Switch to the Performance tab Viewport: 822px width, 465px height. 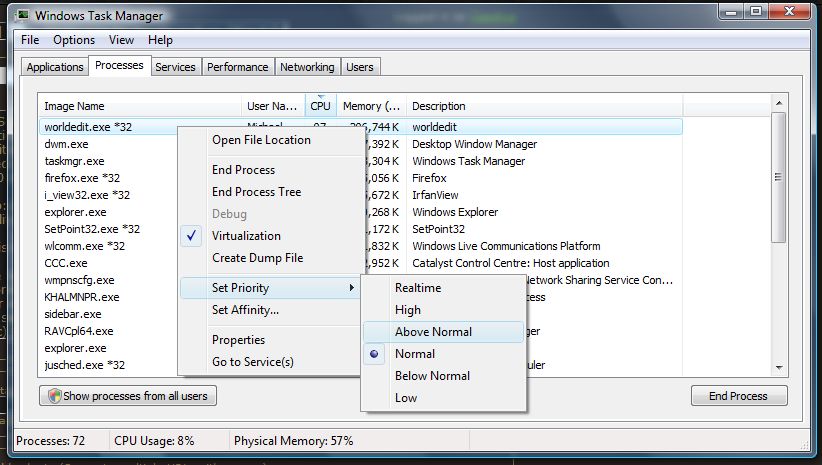(237, 67)
